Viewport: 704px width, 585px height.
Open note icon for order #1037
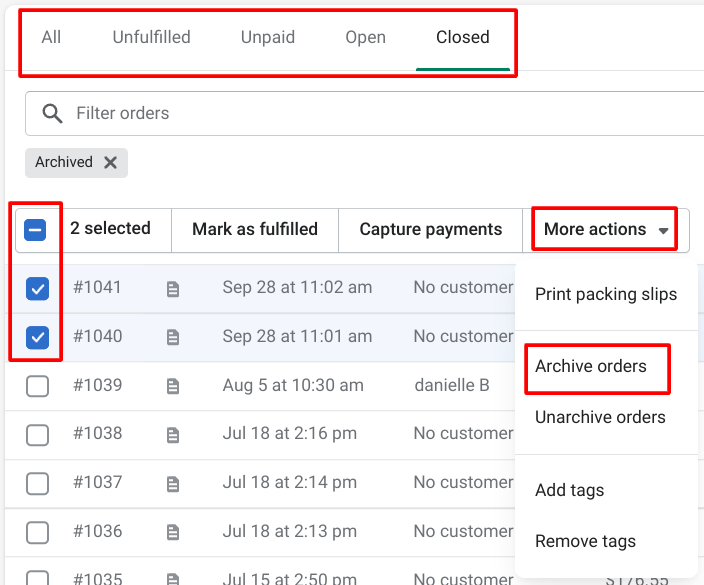point(173,484)
